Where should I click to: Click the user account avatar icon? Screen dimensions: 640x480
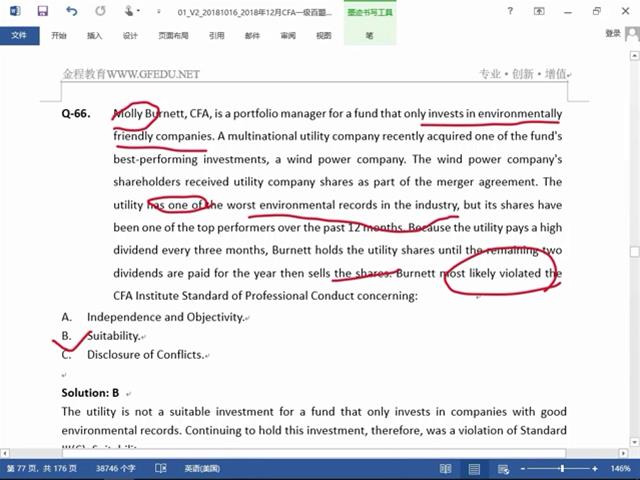[632, 34]
